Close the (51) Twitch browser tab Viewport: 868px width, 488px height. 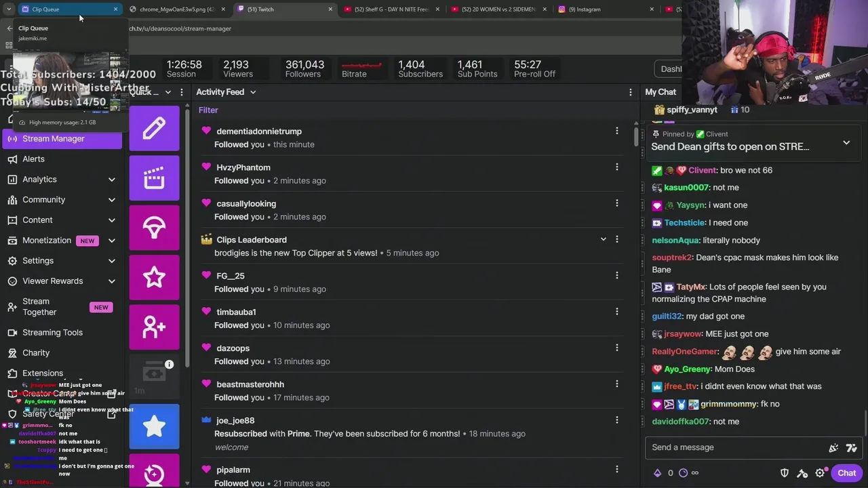tap(330, 9)
